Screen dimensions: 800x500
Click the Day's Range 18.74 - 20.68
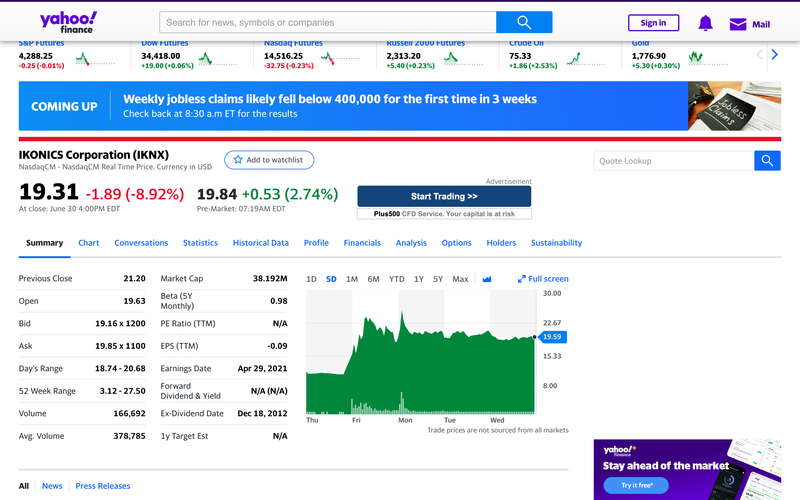(120, 368)
